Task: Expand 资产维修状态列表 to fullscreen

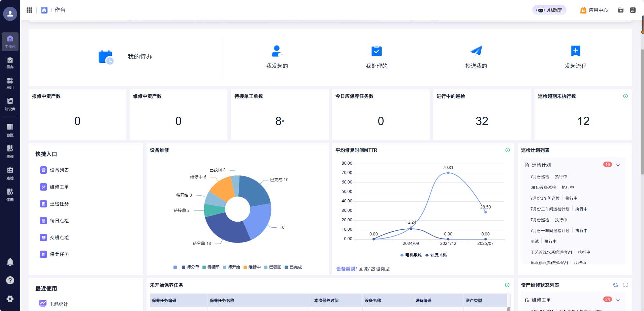Action: coord(625,285)
